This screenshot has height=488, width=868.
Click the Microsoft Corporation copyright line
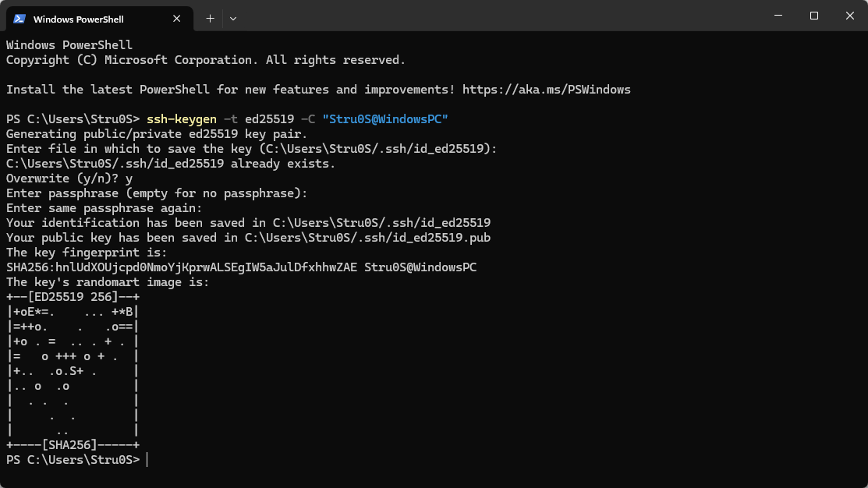coord(205,60)
